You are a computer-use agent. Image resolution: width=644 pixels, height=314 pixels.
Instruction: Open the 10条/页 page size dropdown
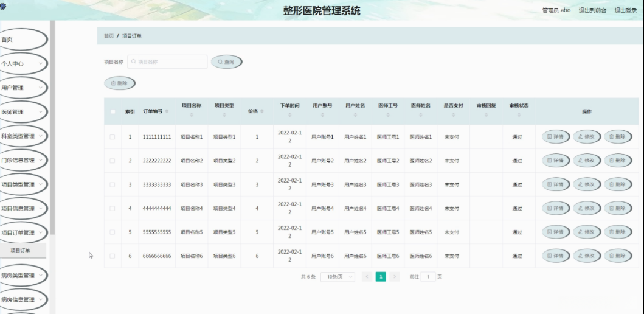point(338,277)
